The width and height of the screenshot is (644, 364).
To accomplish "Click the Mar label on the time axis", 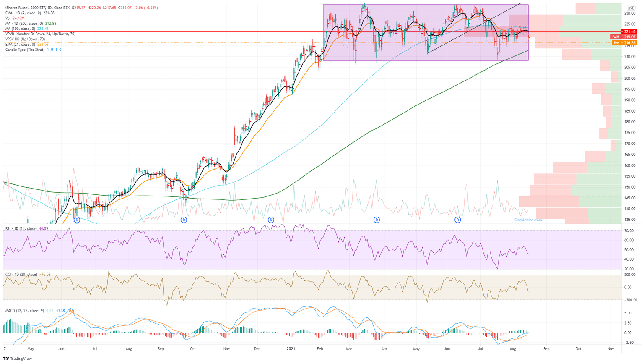I will (349, 349).
